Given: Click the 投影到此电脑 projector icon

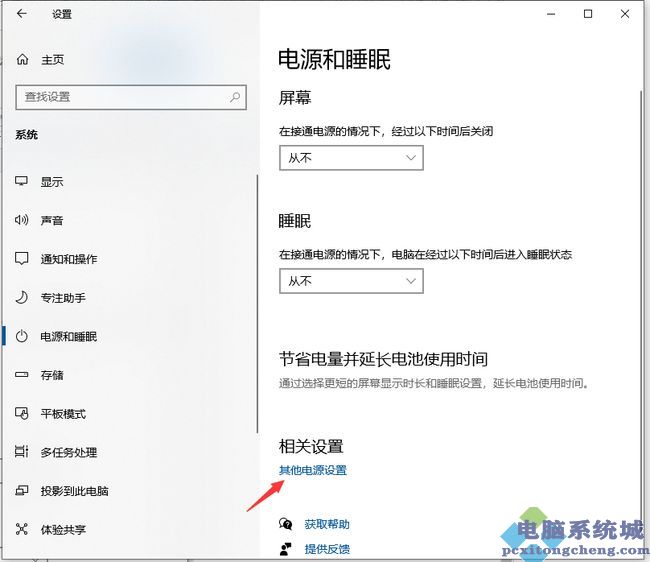Looking at the screenshot, I should pos(22,491).
